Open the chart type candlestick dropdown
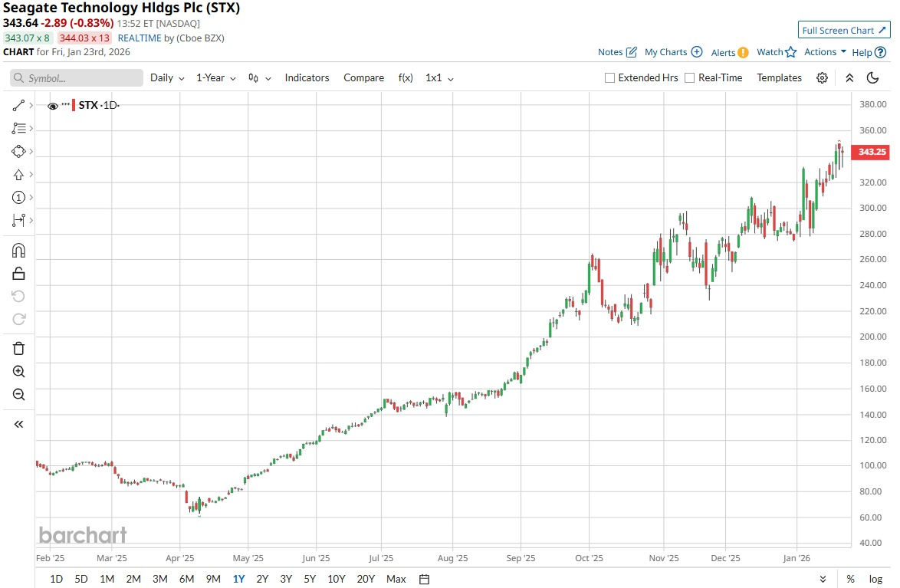 coord(259,78)
